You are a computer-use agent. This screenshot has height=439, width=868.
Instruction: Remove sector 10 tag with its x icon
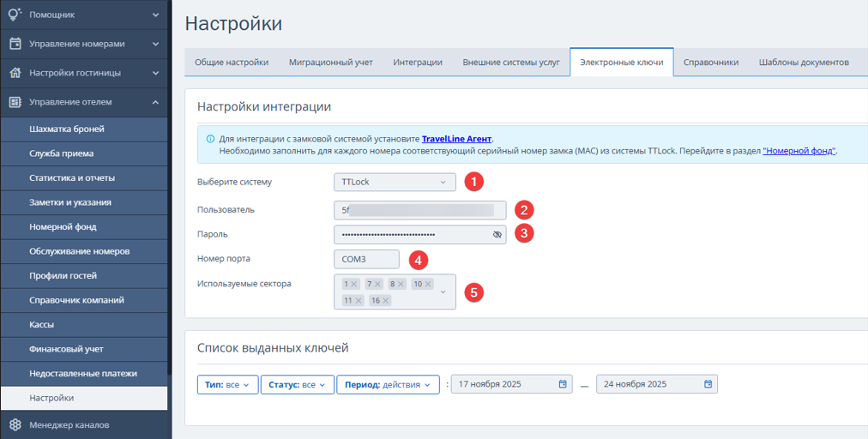(428, 284)
